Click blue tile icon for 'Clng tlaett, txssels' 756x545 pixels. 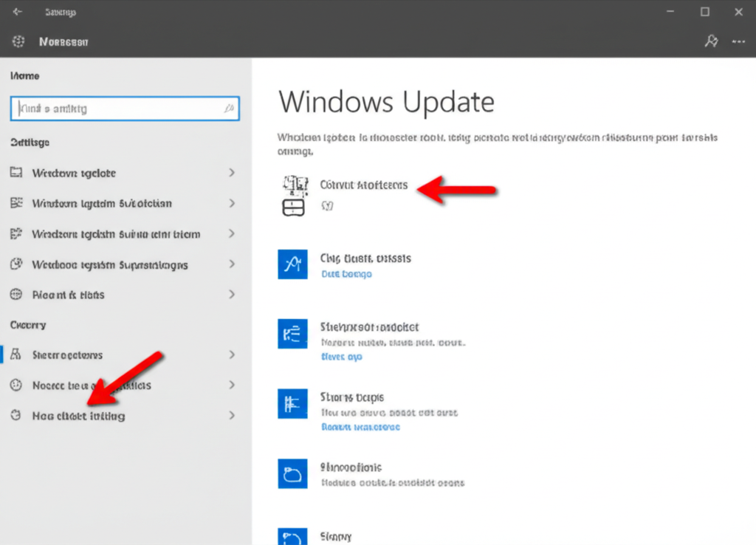click(x=292, y=264)
